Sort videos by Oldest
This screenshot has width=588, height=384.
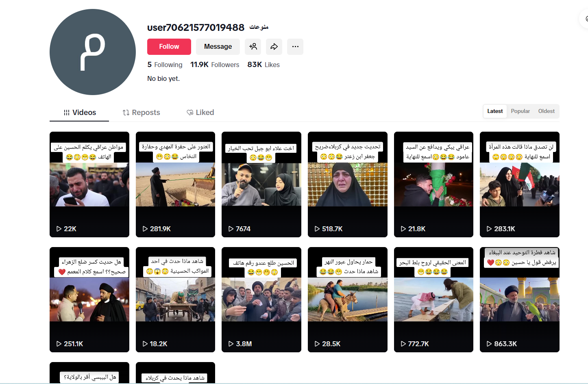[546, 111]
